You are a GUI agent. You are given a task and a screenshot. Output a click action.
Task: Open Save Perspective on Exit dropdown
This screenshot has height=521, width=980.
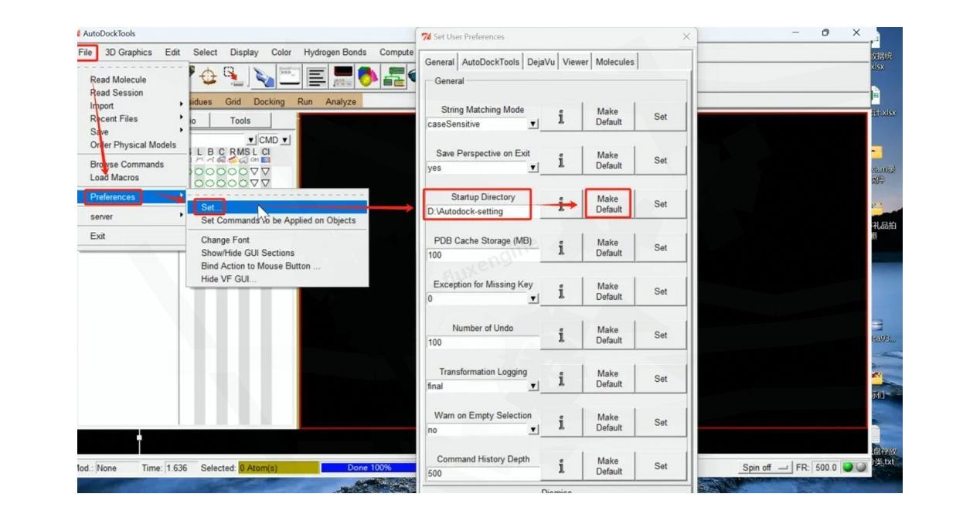pos(533,168)
